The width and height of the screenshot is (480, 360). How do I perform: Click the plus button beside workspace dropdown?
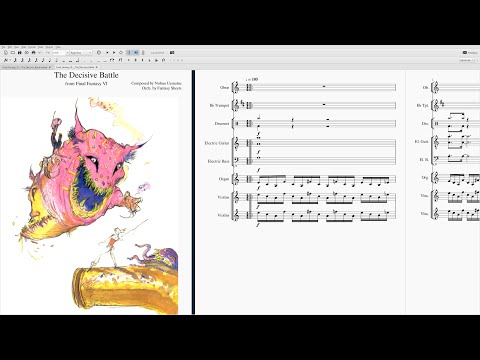coord(477,60)
